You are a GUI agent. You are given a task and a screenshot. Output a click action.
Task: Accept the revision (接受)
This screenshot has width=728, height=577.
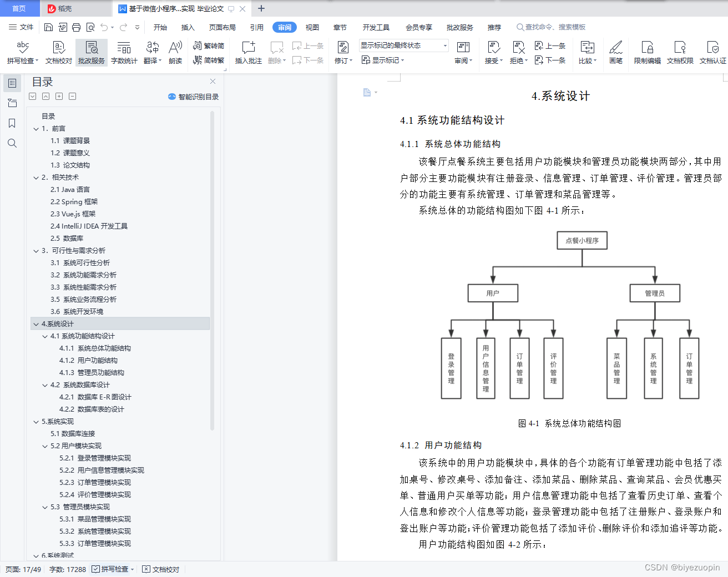(494, 53)
